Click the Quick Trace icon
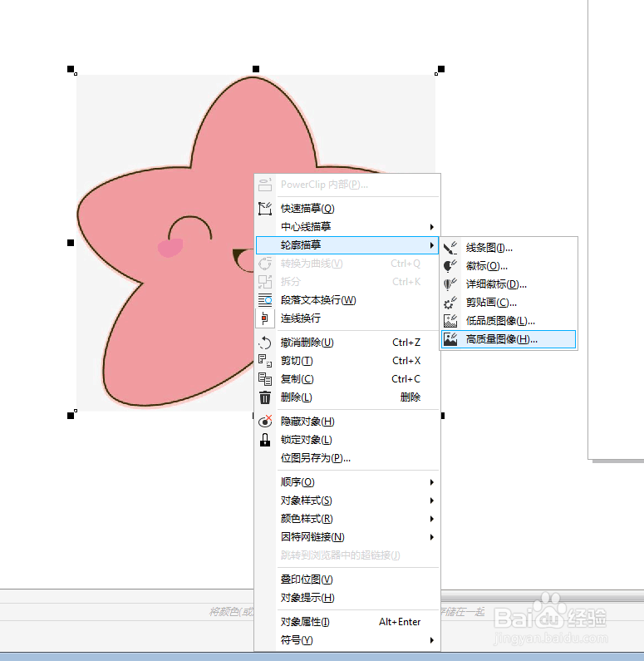Image resolution: width=644 pixels, height=661 pixels. pos(265,208)
